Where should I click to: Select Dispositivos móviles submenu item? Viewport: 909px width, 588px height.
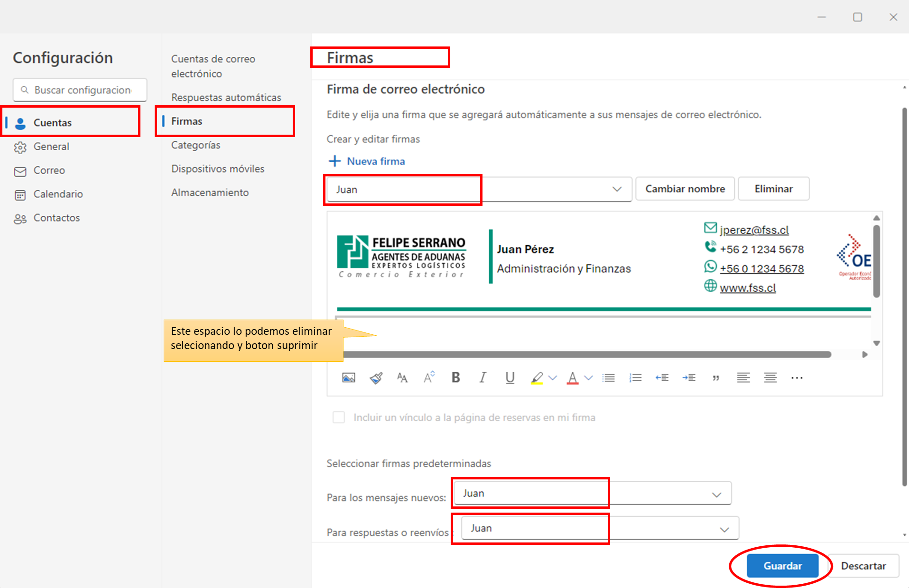click(x=218, y=169)
